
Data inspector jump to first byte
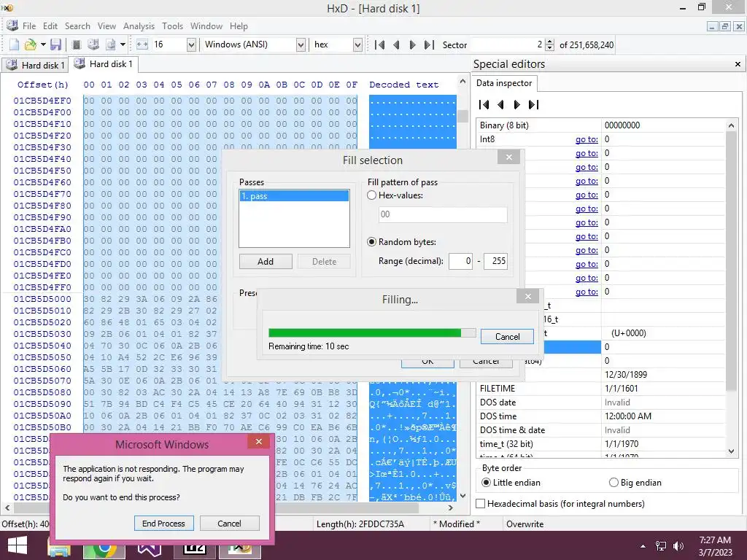click(484, 105)
